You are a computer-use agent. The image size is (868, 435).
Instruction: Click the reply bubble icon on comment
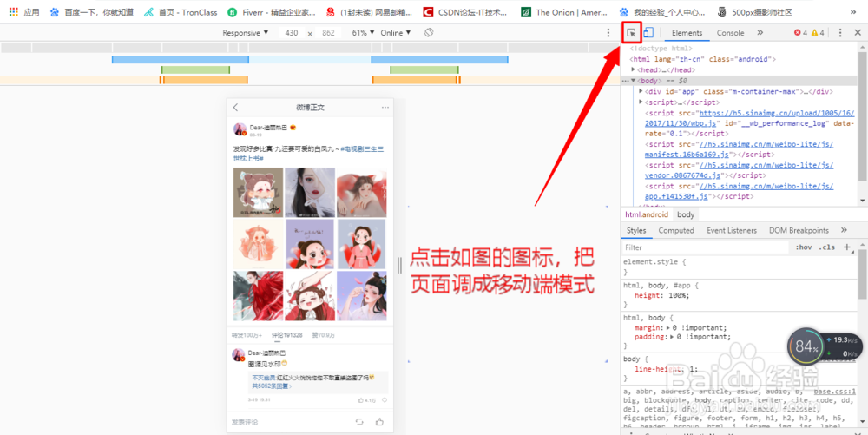click(385, 399)
